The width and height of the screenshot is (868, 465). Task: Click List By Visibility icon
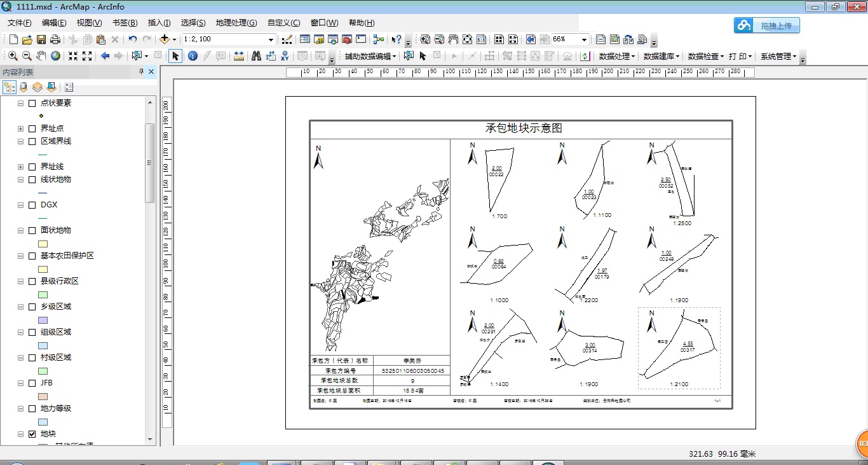(x=37, y=87)
